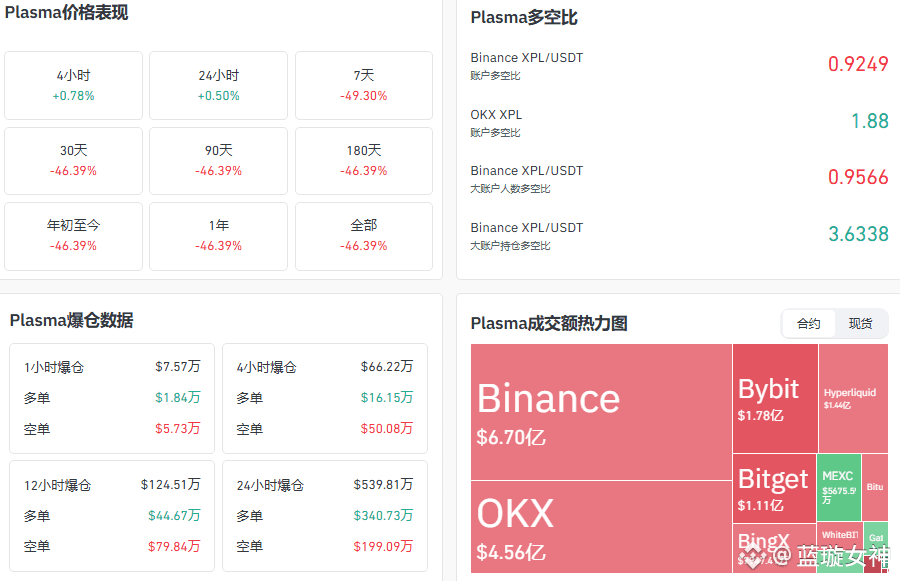Click the Binance heatmap block
Image resolution: width=900 pixels, height=581 pixels.
601,412
